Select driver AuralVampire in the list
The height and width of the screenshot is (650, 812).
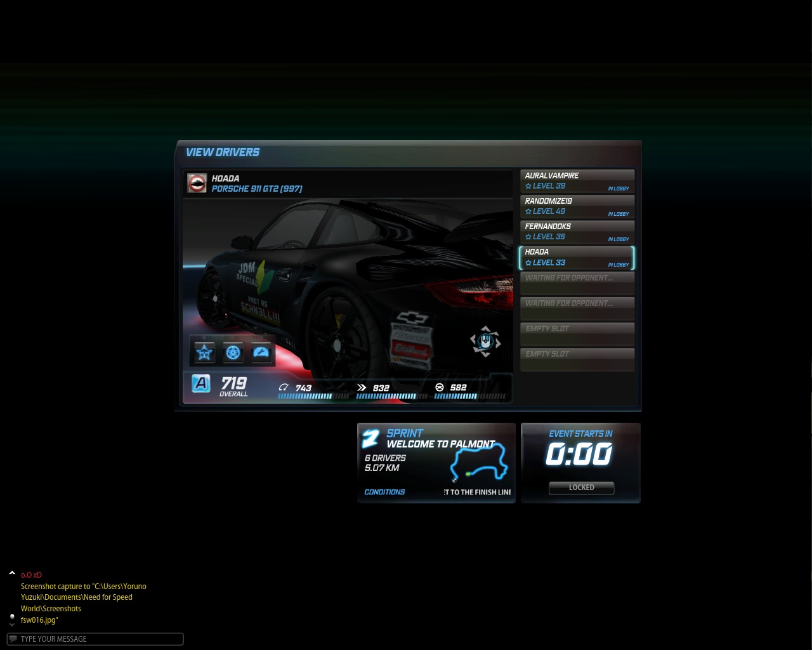pos(577,181)
